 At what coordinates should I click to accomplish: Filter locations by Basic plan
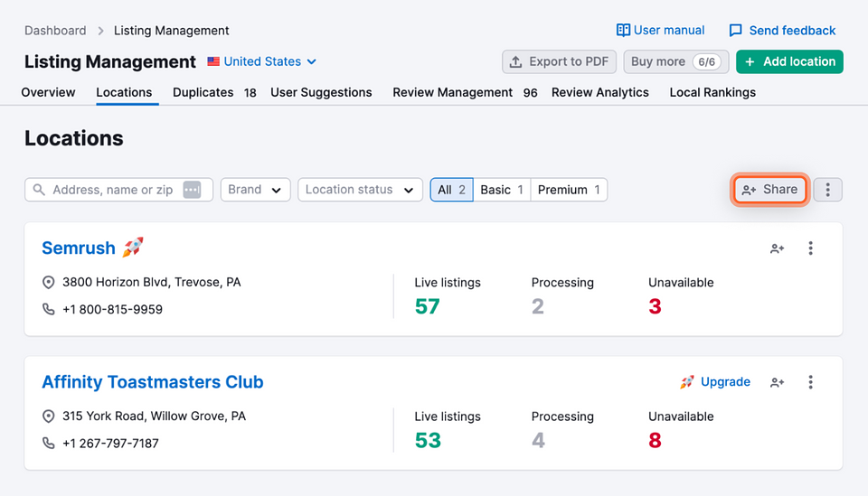tap(501, 190)
